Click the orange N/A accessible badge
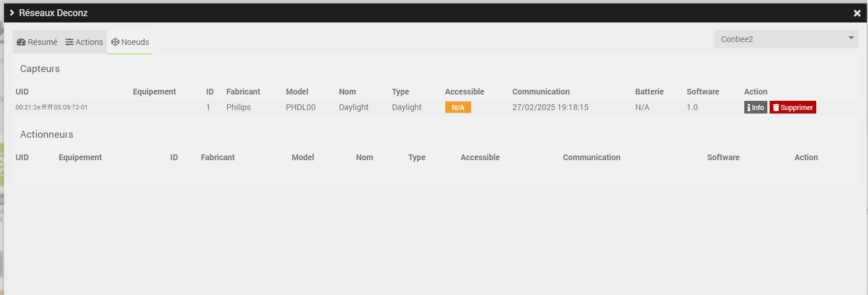This screenshot has height=295, width=868. (458, 108)
